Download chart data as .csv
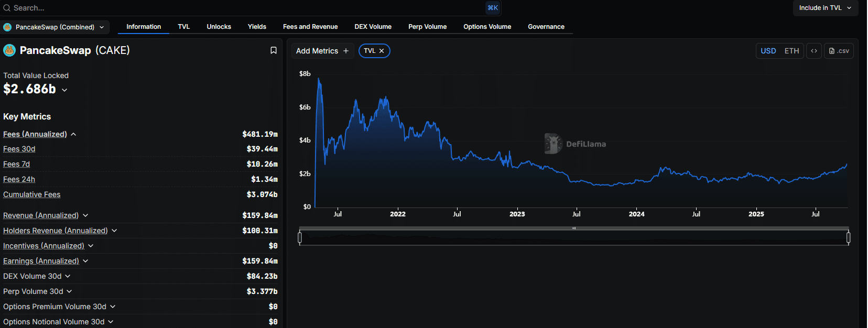This screenshot has height=328, width=868. (839, 51)
